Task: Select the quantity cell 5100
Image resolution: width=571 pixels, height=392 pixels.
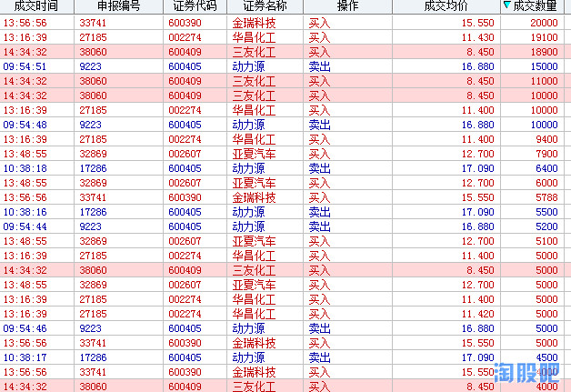Action: [546, 241]
